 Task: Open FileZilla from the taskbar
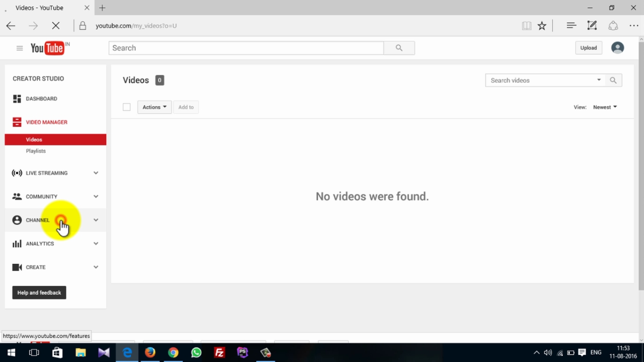click(x=219, y=353)
